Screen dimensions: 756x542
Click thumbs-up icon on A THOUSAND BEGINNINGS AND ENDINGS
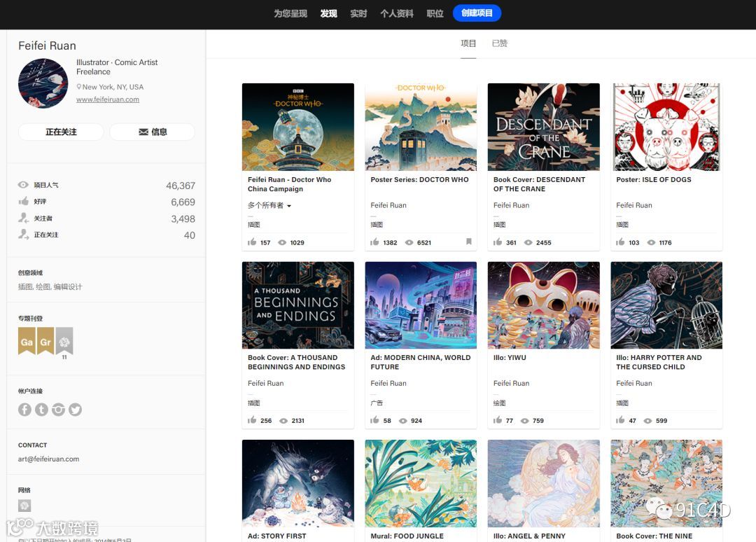[252, 420]
